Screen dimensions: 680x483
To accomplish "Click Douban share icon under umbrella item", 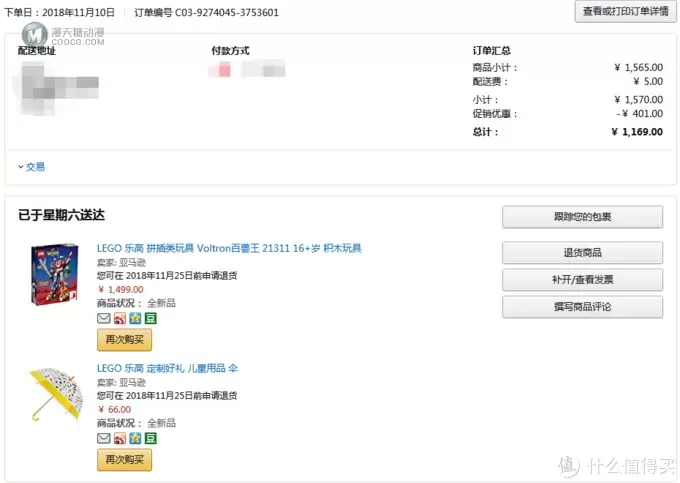I will pos(150,438).
